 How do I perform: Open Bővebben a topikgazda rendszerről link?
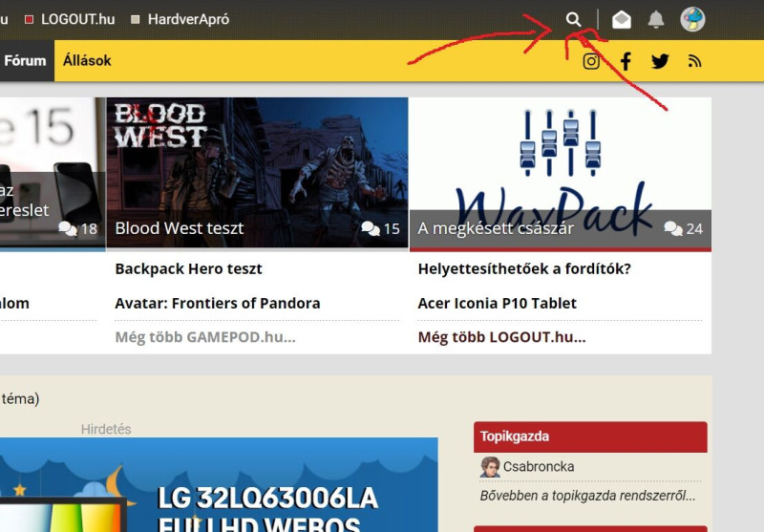587,496
